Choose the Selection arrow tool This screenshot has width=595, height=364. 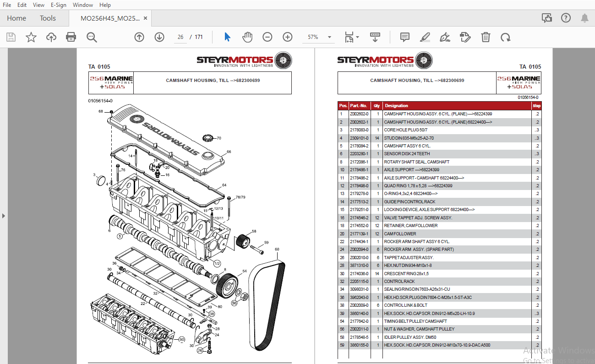pyautogui.click(x=227, y=37)
